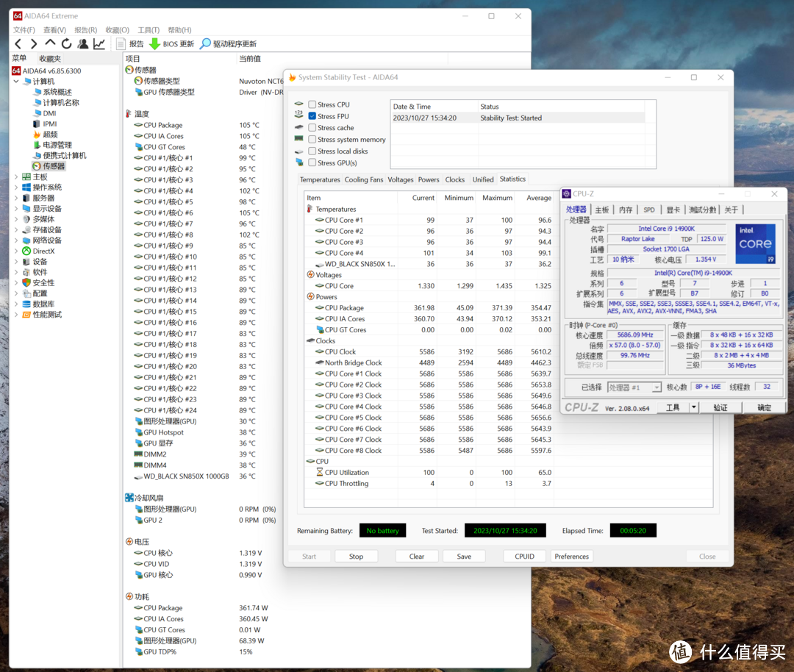Click the 验证 button in CPU-Z

[x=720, y=407]
